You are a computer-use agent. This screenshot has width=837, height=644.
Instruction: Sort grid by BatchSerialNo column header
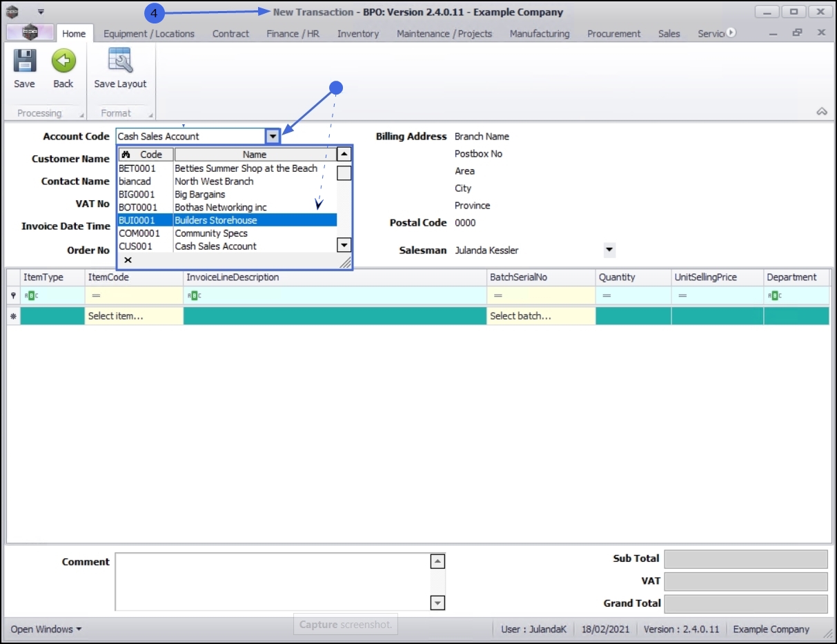click(x=542, y=277)
